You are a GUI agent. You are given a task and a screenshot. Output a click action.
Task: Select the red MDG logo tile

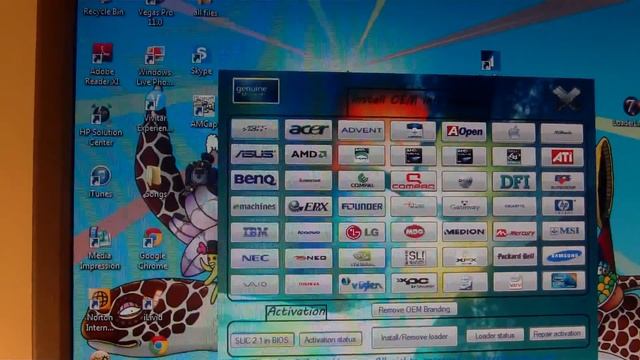413,232
